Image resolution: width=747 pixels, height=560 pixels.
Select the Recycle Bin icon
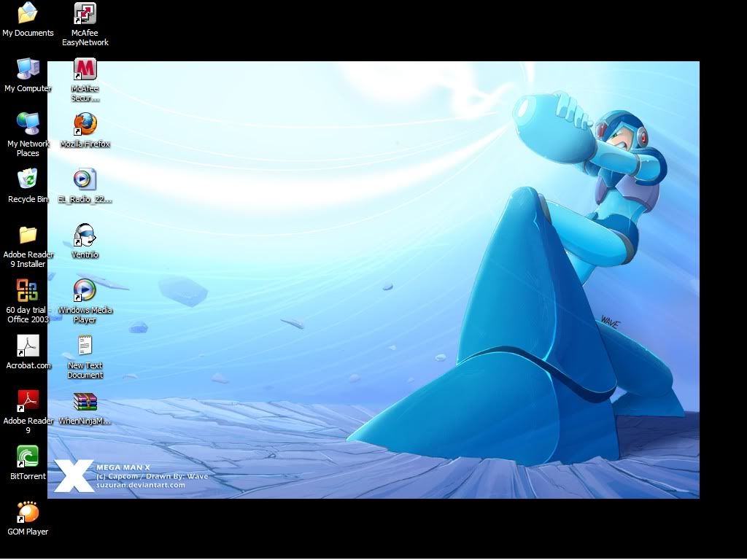28,179
